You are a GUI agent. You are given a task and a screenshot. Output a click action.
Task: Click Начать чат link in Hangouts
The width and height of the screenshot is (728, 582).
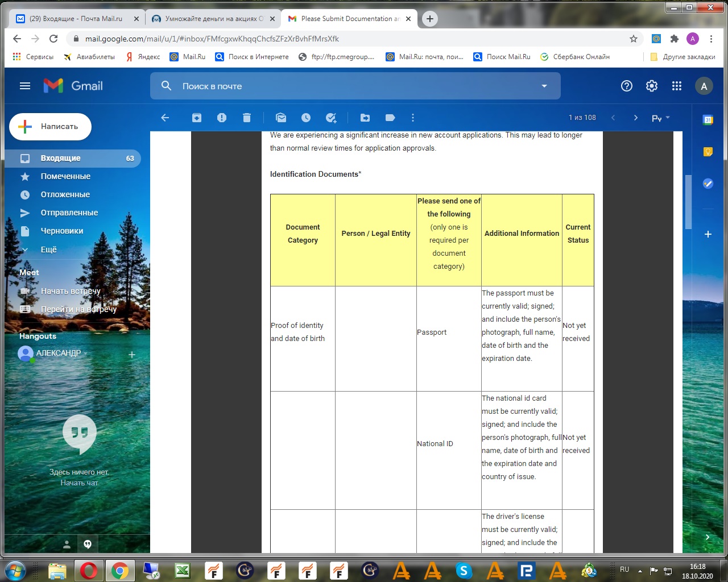[x=80, y=483]
